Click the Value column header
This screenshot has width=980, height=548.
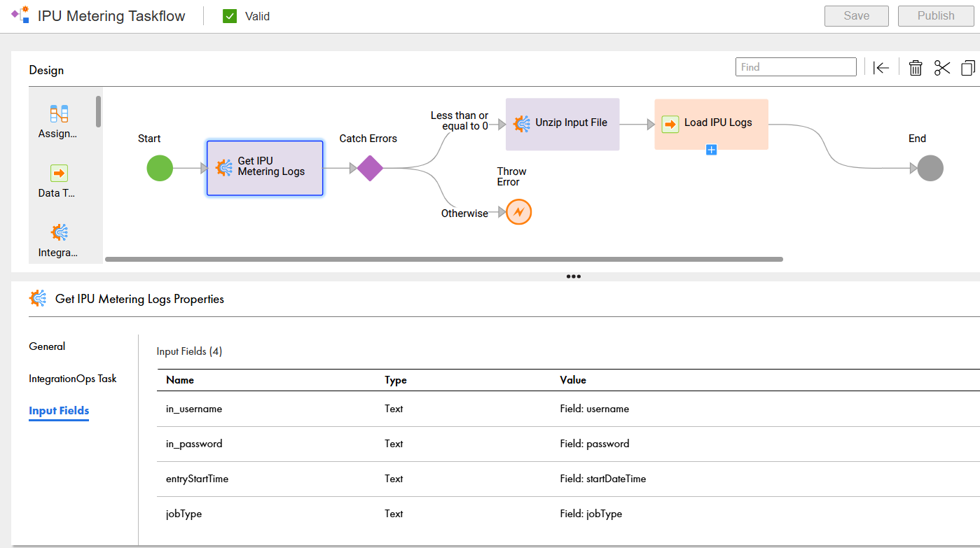[x=573, y=380]
